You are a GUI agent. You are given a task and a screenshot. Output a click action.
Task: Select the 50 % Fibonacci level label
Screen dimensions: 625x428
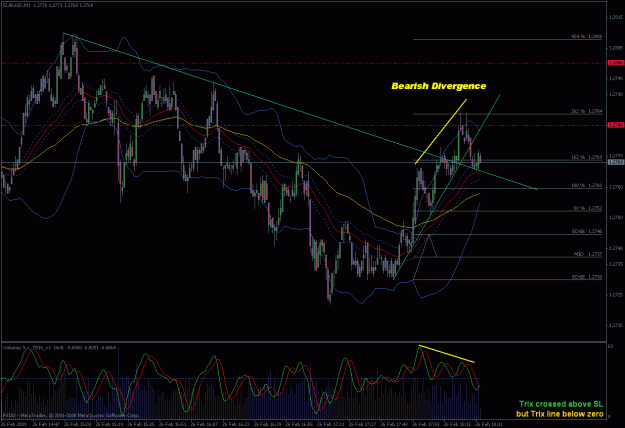coord(588,208)
